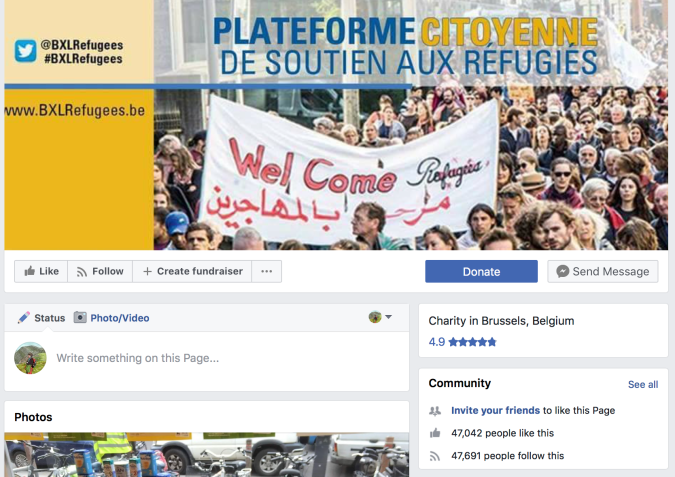Open the three-dots more options menu
The width and height of the screenshot is (675, 477).
click(266, 271)
